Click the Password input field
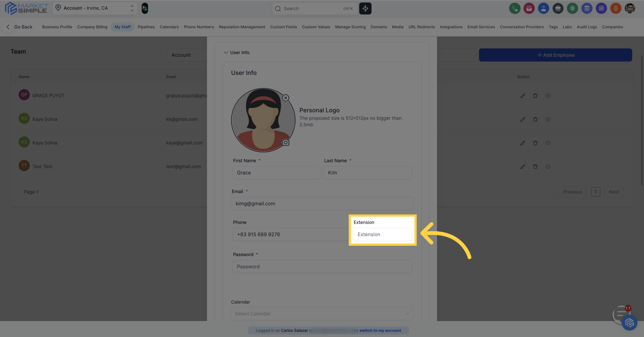This screenshot has width=644, height=337. [x=322, y=267]
